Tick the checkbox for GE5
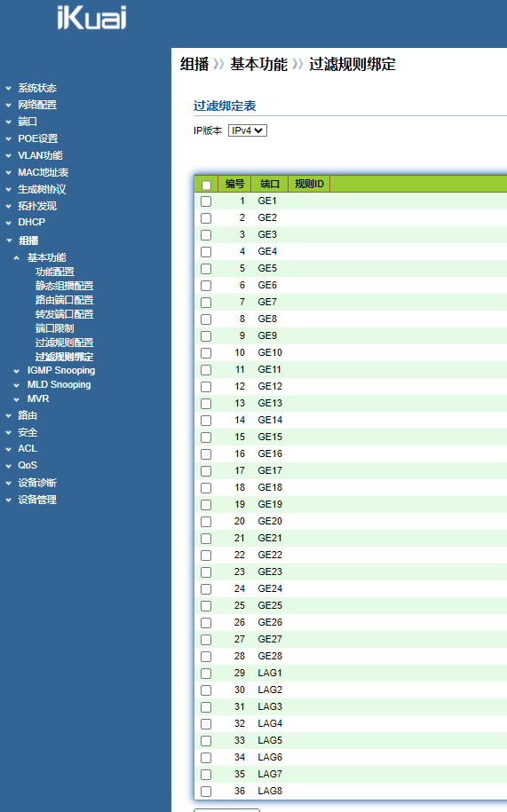The height and width of the screenshot is (812, 507). (206, 269)
